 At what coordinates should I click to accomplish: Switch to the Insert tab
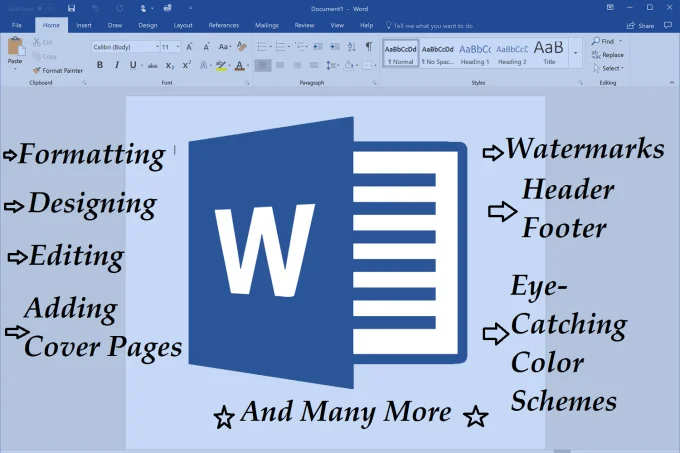point(84,25)
